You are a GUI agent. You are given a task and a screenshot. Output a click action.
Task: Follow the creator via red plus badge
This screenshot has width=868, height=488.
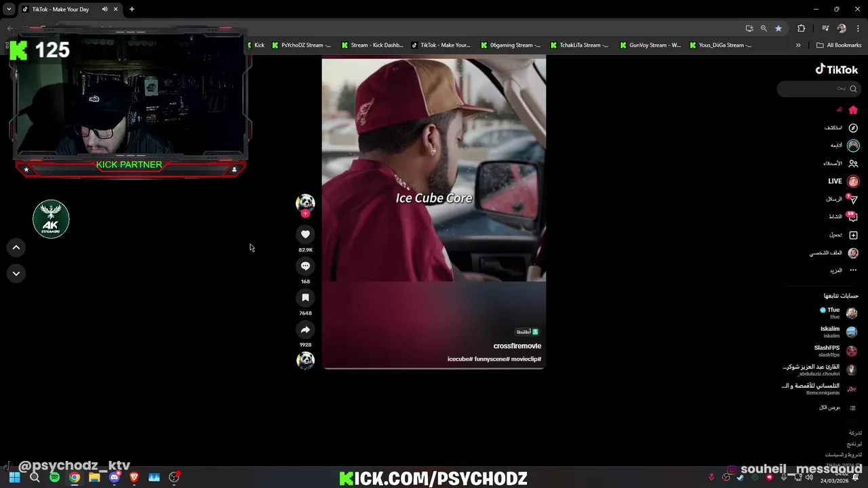(x=305, y=213)
